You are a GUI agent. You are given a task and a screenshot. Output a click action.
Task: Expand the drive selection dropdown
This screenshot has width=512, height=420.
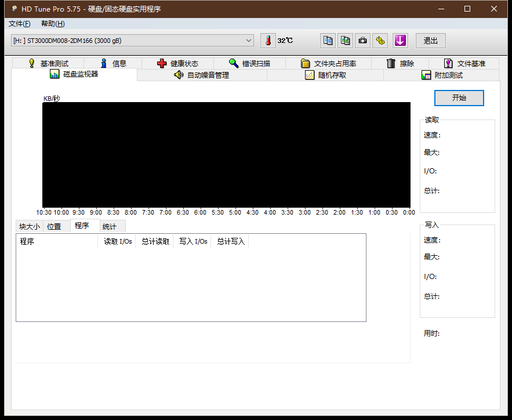pyautogui.click(x=249, y=41)
